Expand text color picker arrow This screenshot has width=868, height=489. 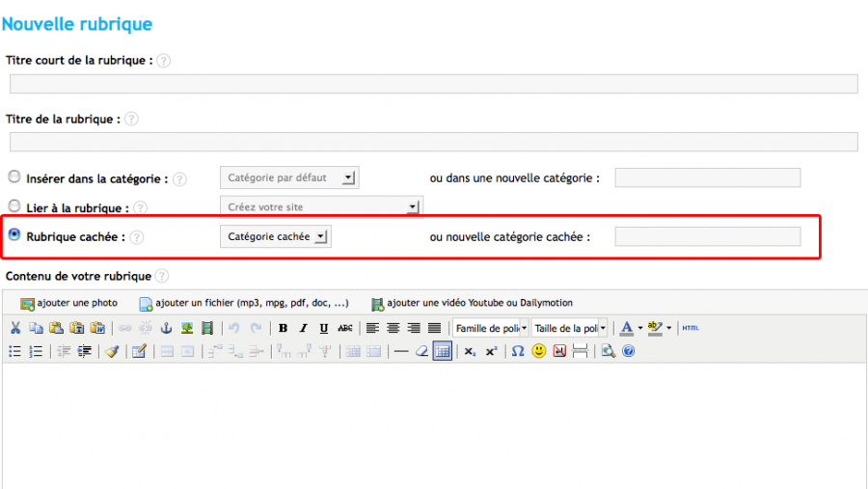[x=640, y=328]
